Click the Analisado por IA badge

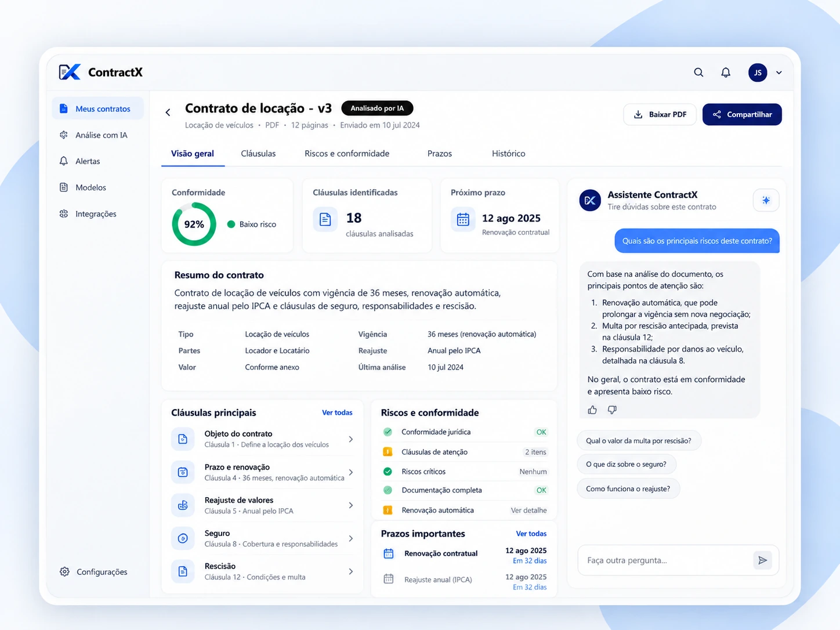pyautogui.click(x=377, y=108)
